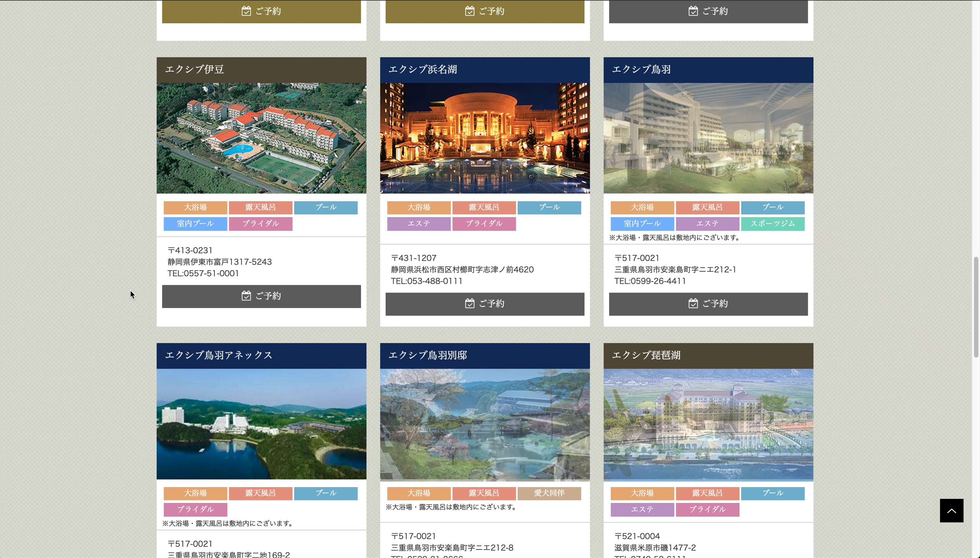Screen dimensions: 980x558
Task: Click calendar icon in top-middle gold reservation button
Action: [469, 11]
